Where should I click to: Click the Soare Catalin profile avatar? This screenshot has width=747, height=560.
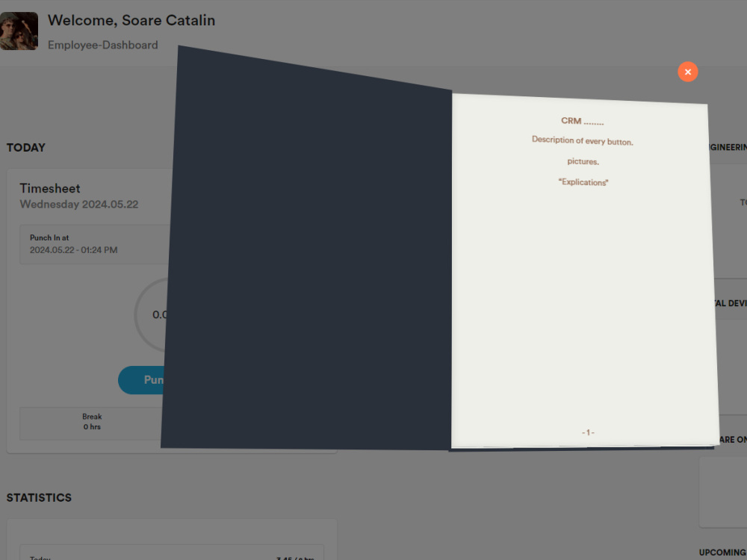point(19,31)
